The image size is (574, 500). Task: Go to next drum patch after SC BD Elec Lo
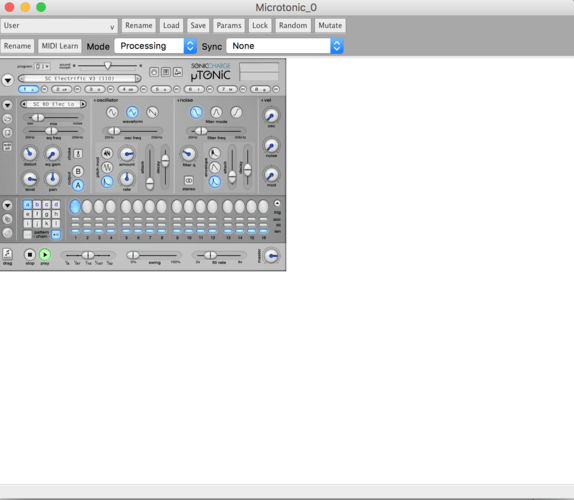[x=83, y=104]
